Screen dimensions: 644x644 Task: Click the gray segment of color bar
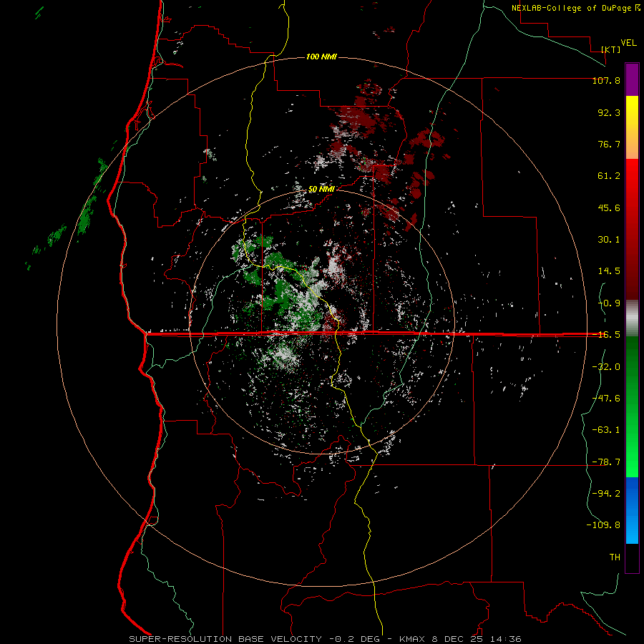pos(632,318)
